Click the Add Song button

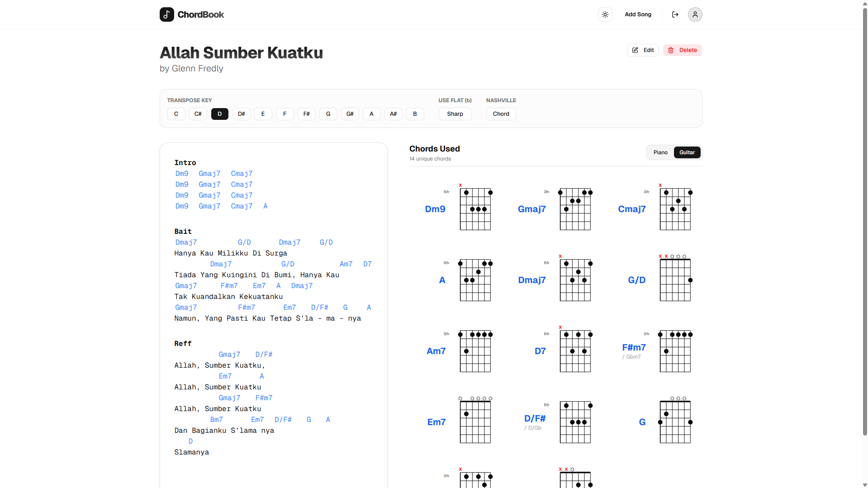point(638,14)
